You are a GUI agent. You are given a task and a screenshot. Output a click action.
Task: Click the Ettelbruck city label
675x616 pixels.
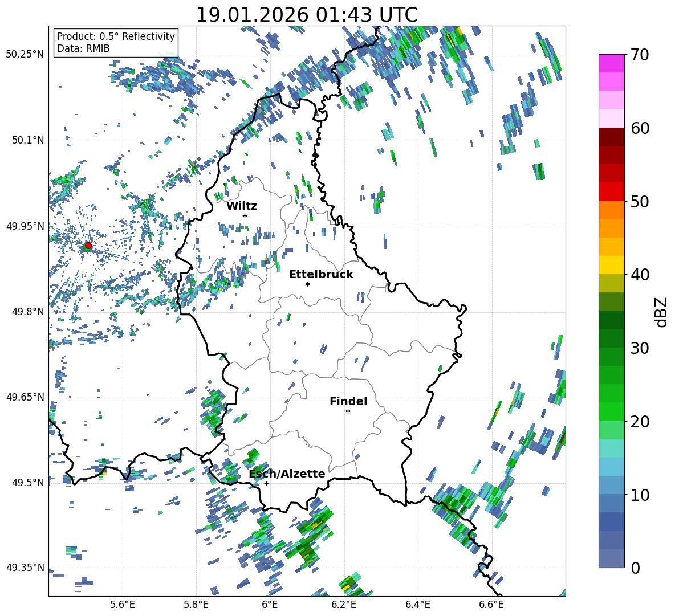321,275
